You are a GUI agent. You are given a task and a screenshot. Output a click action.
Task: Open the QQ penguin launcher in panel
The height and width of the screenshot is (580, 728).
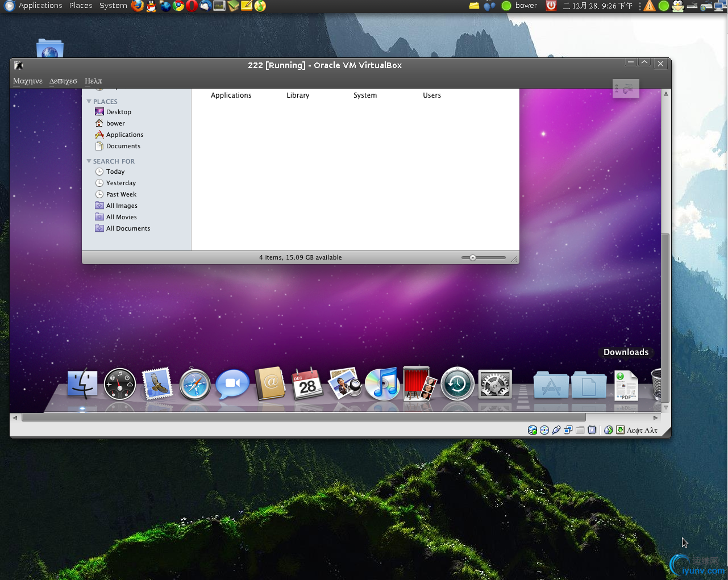(x=151, y=6)
